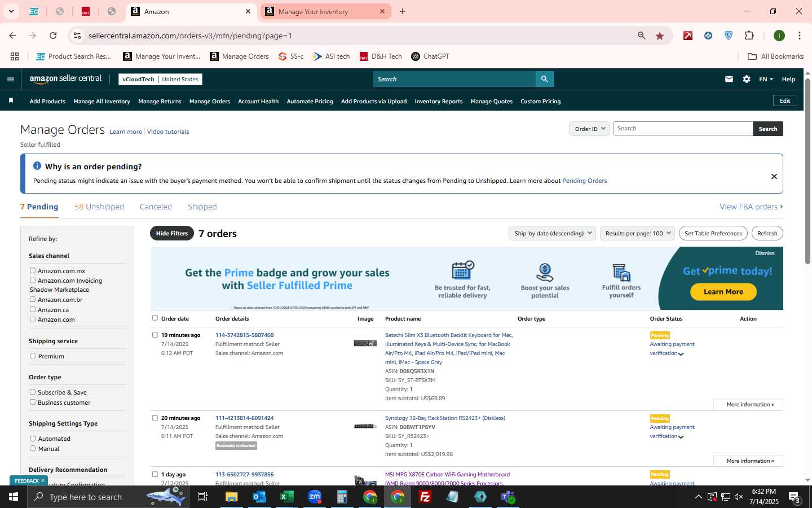
Task: Open the Chrome extensions puzzle icon
Action: coord(749,36)
